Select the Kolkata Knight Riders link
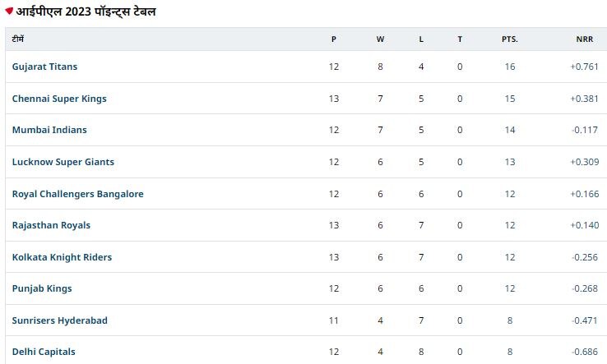The image size is (607, 364). [x=62, y=257]
